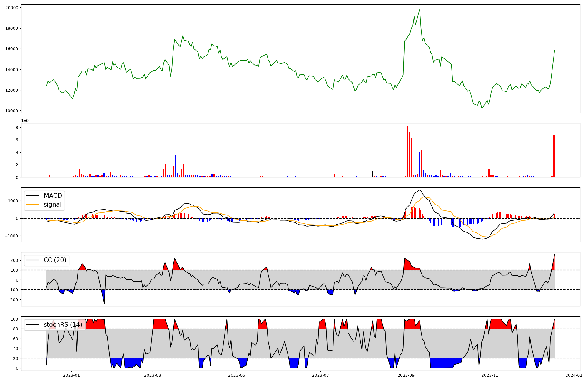
Task: Click the 1e6 volume scale label
Action: tap(25, 121)
